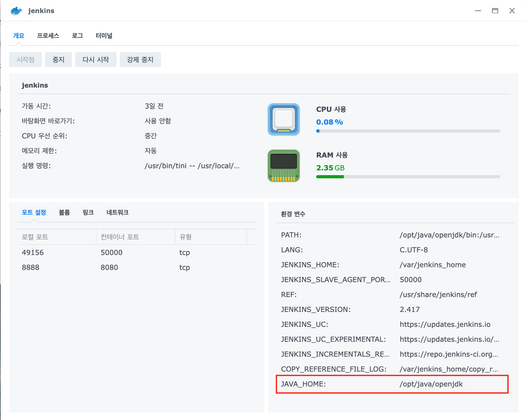The image size is (527, 420).
Task: Select the 링크 sub-tab
Action: [88, 212]
